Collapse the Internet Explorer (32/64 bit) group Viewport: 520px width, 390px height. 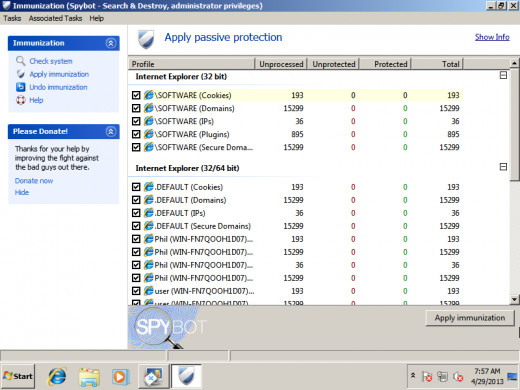[503, 167]
